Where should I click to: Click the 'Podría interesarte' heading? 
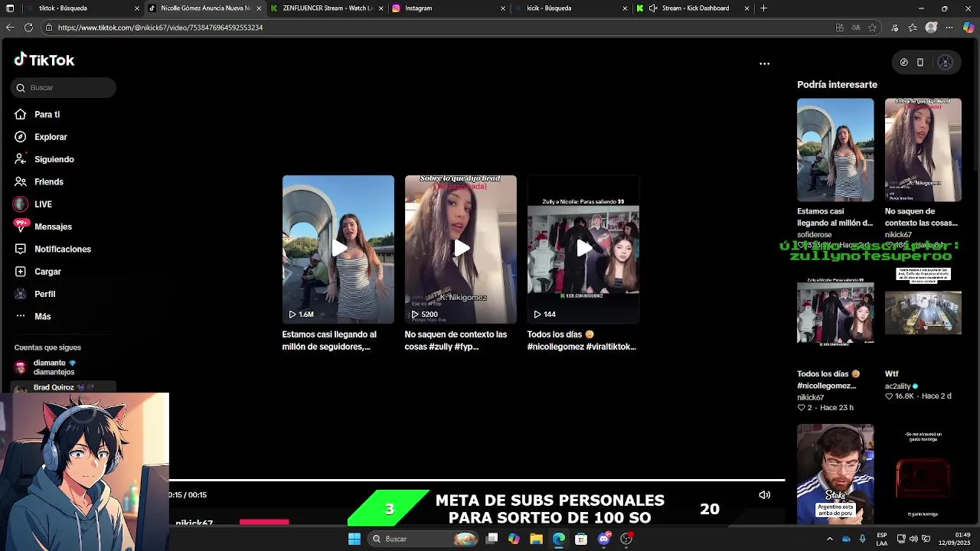837,84
